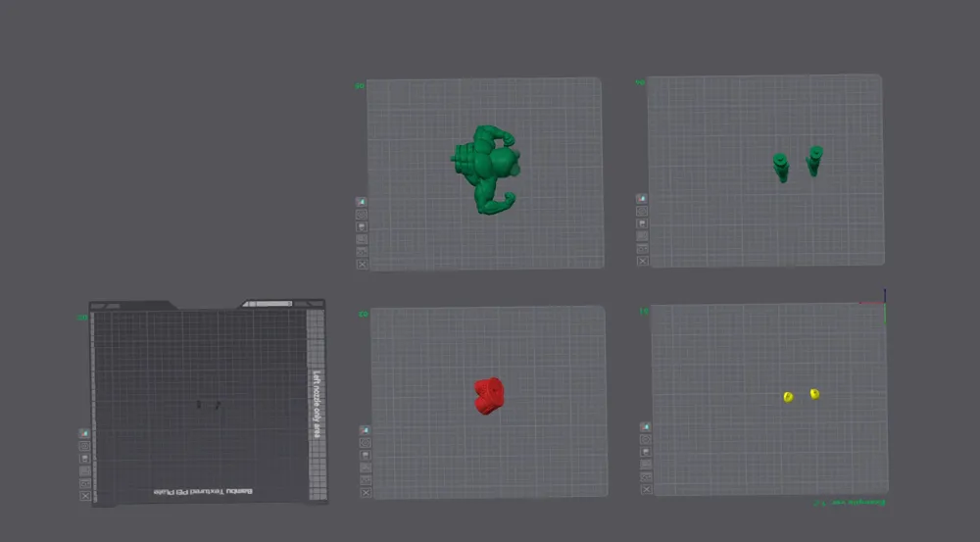980x542 pixels.
Task: Toggle the lock on the dark Textured PEI plate
Action: point(85,459)
